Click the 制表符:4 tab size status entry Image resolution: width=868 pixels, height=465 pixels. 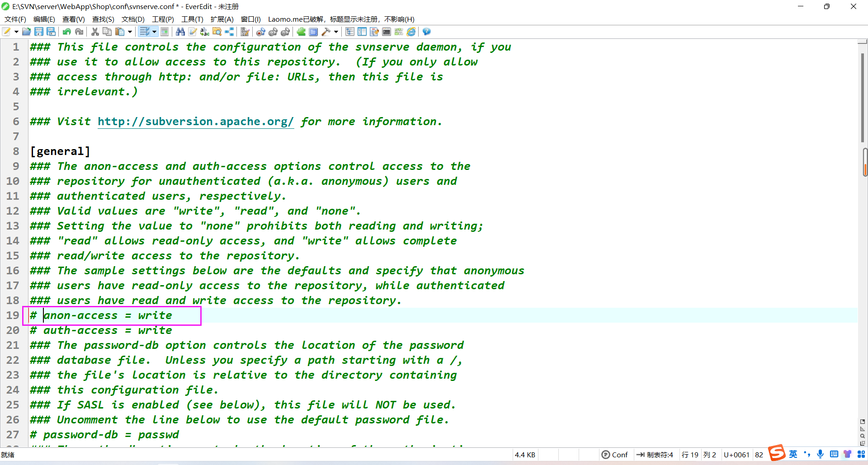coord(655,455)
